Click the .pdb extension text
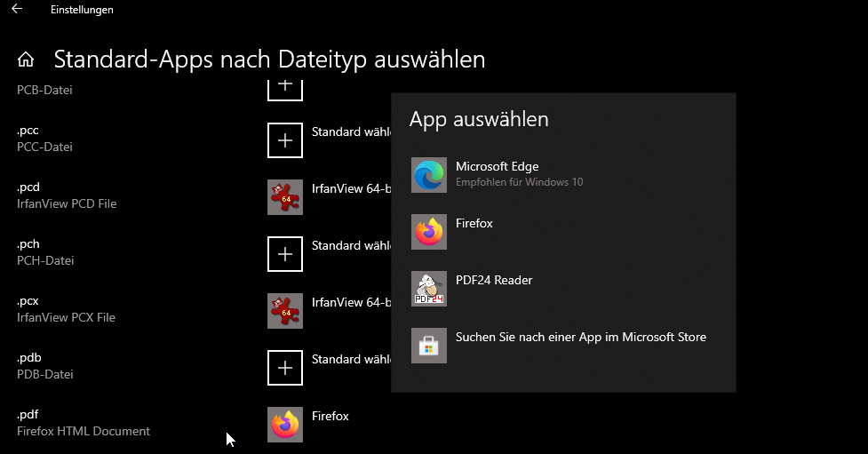 tap(28, 358)
